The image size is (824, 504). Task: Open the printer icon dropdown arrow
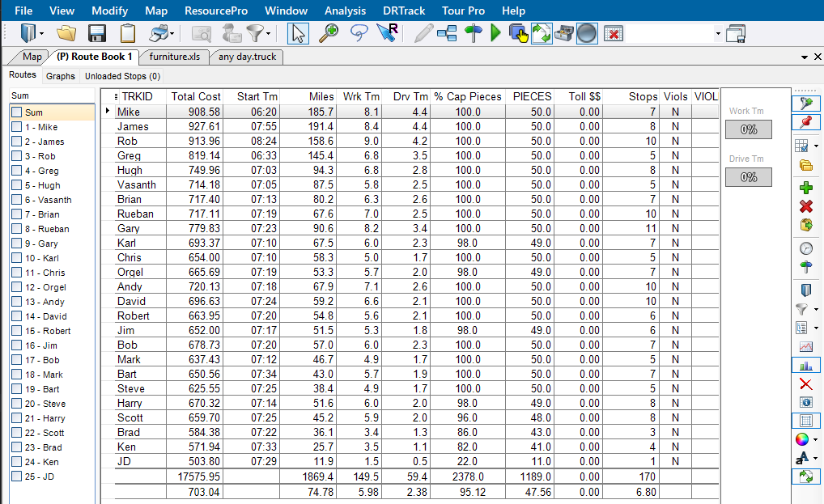point(172,34)
